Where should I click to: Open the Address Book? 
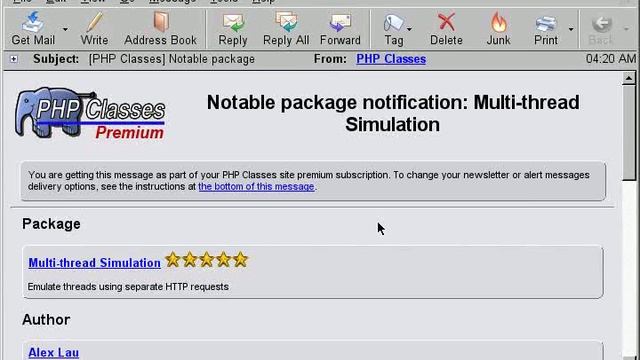point(160,29)
